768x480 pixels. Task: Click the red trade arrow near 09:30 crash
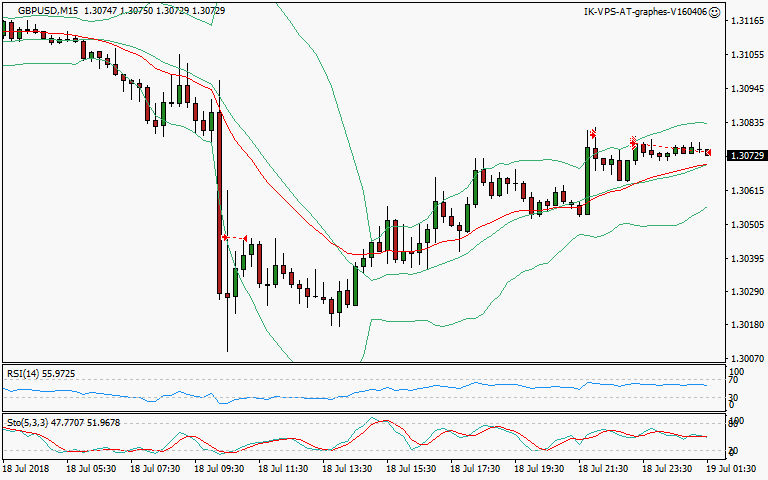point(225,238)
